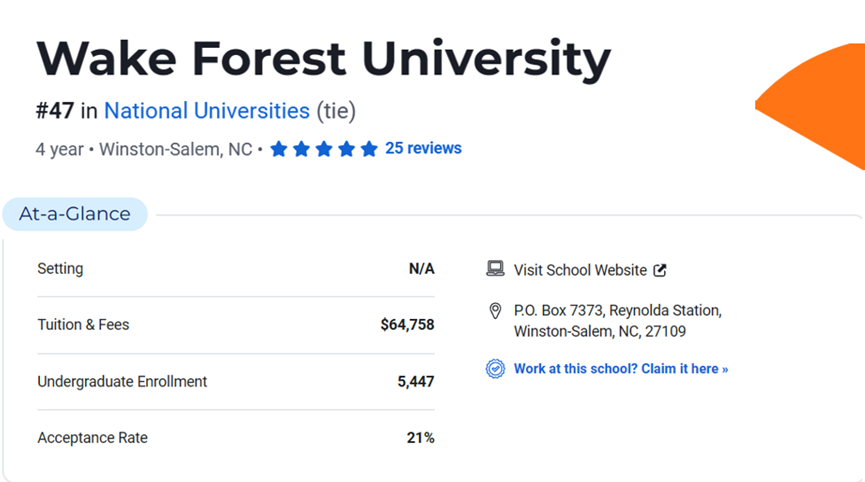The height and width of the screenshot is (482, 865).
Task: Open the National Universities ranking link
Action: (207, 111)
